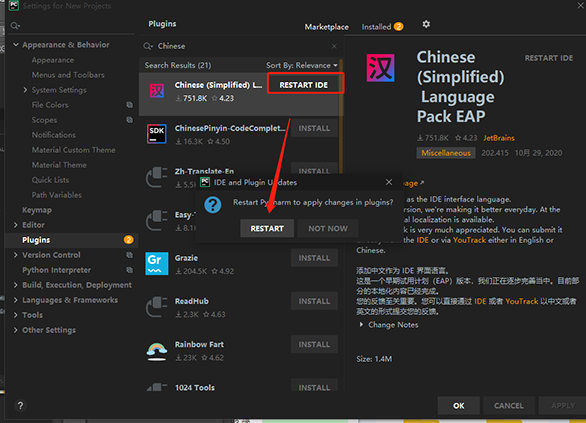Open the JetBrains vendor link

[x=499, y=138]
